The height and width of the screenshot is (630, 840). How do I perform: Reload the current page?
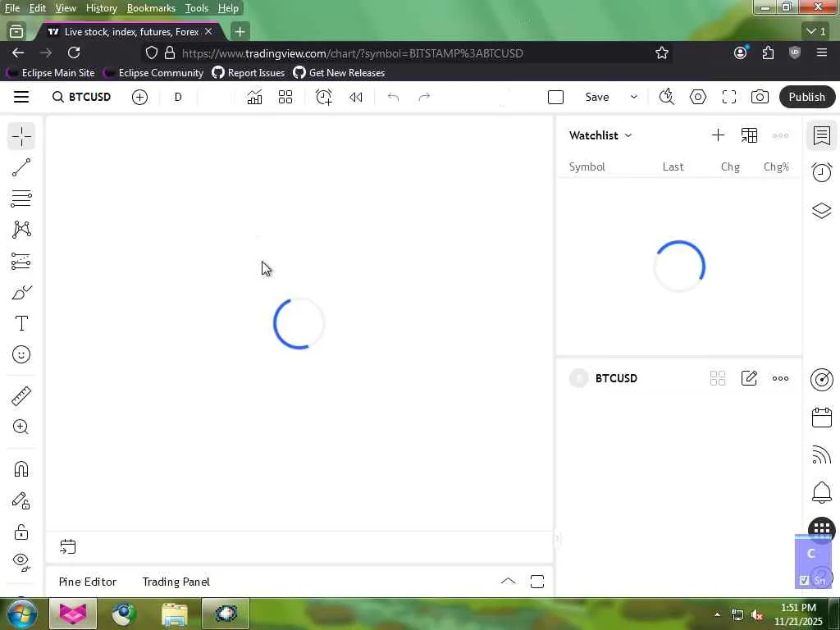click(74, 52)
